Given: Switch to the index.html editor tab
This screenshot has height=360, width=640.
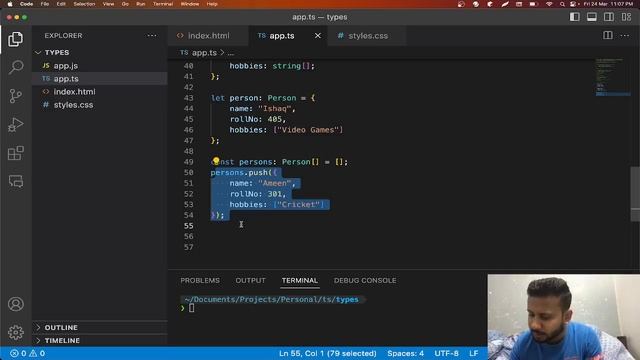Looking at the screenshot, I should click(x=208, y=36).
